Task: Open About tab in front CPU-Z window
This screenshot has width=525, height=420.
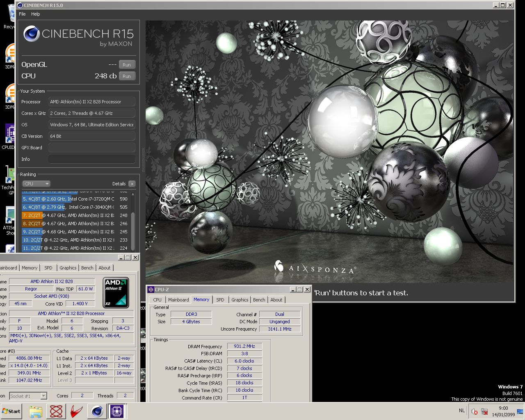Action: pos(276,300)
